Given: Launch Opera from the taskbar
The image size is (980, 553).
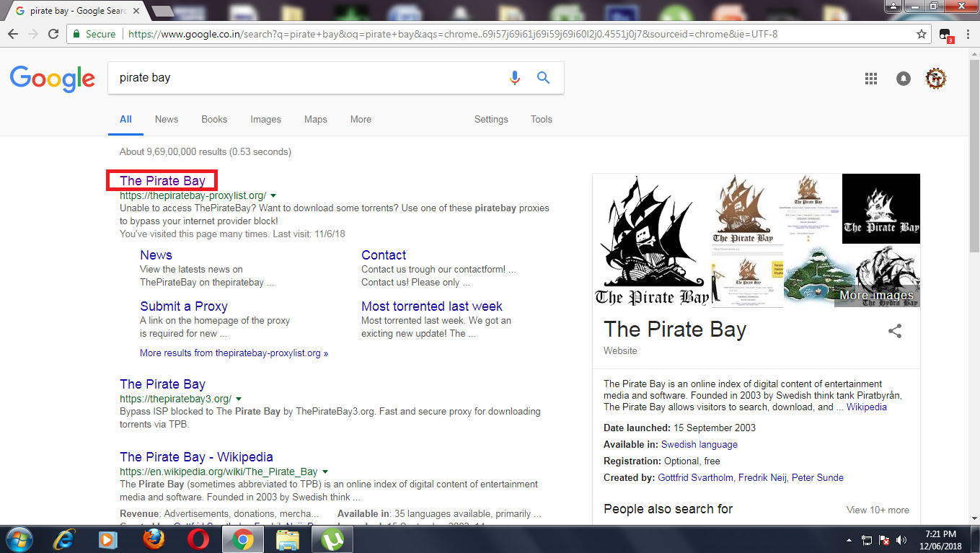Looking at the screenshot, I should click(x=198, y=539).
